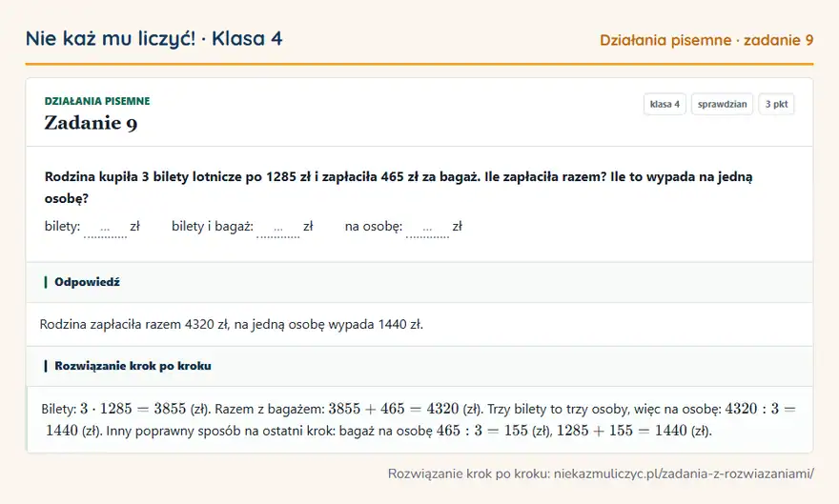Viewport: 839px width, 504px height.
Task: Click the equation '1285 + 155 = 1440'
Action: [x=622, y=431]
